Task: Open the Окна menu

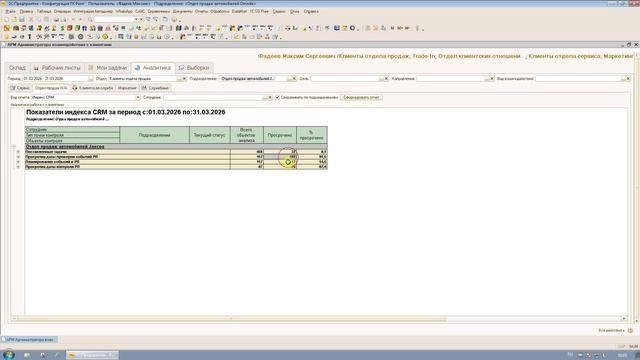Action: 295,11
